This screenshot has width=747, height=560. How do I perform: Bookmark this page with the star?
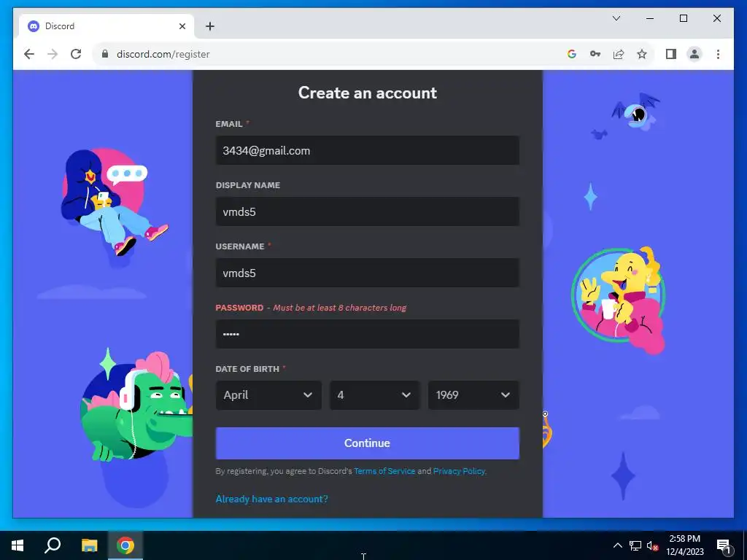tap(642, 54)
